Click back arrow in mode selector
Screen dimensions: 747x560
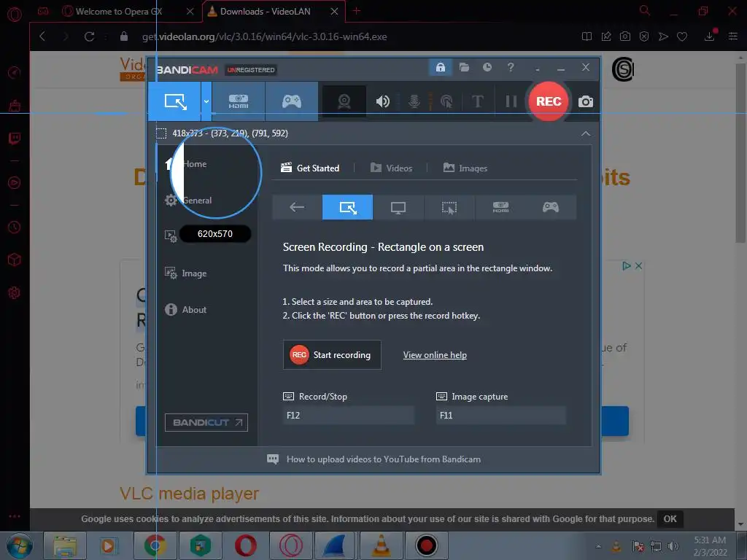pyautogui.click(x=297, y=207)
